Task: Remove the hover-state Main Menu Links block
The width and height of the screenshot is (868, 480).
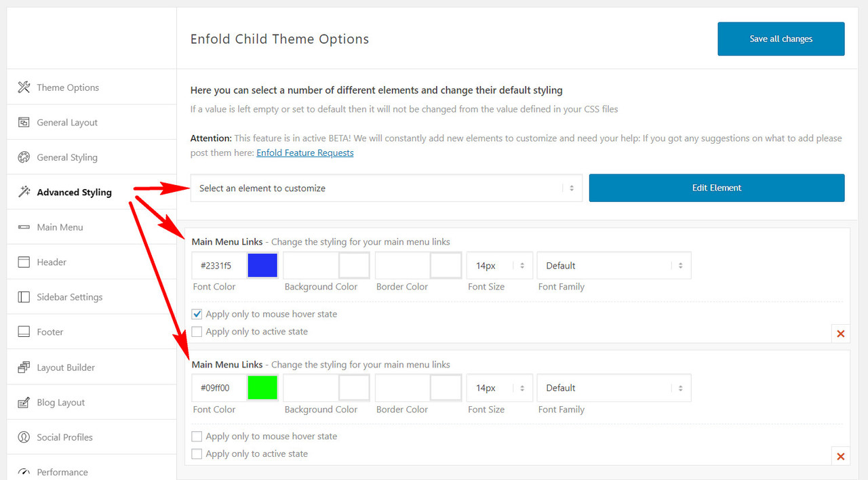Action: [x=840, y=334]
